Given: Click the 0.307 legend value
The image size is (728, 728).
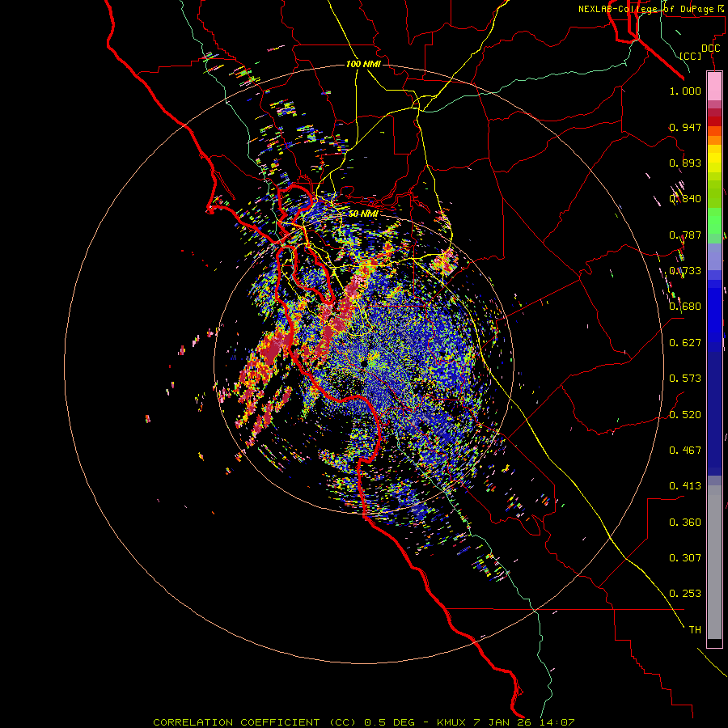Looking at the screenshot, I should tap(685, 558).
